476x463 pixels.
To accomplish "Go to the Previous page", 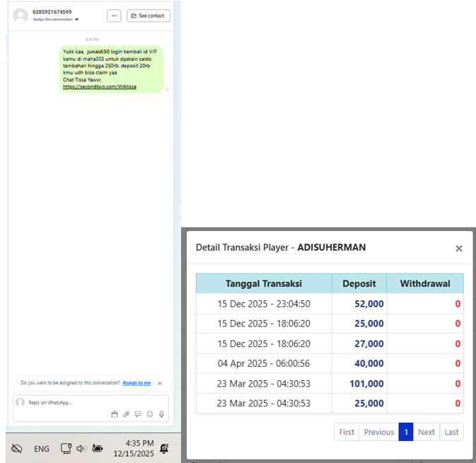I will click(x=379, y=432).
